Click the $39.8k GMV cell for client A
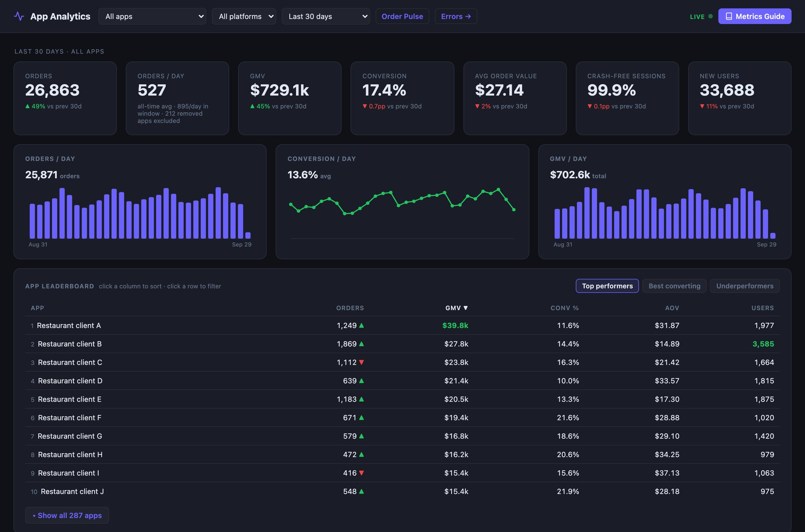805x532 pixels. 455,326
